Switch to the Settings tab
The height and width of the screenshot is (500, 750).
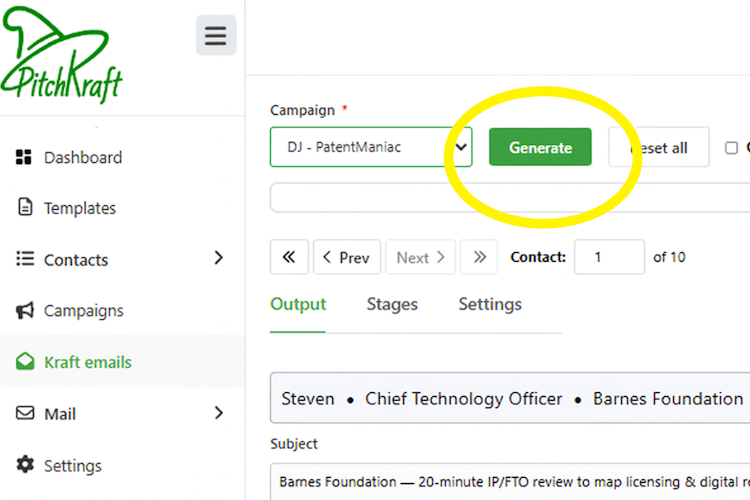click(490, 304)
